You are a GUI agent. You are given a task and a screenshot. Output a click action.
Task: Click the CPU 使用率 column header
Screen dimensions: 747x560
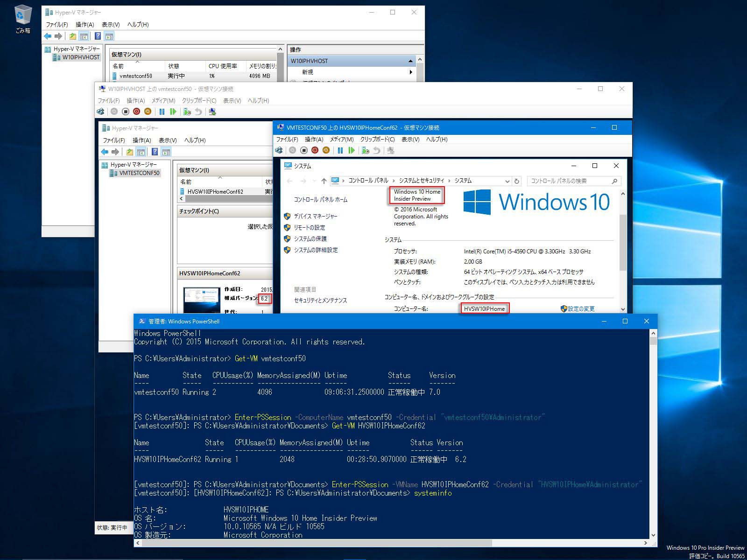(225, 66)
